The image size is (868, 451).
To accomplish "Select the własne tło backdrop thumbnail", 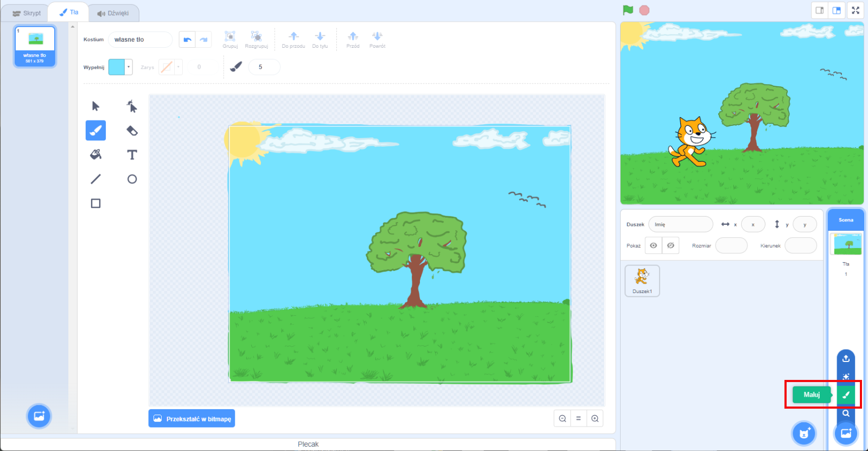I will point(35,46).
